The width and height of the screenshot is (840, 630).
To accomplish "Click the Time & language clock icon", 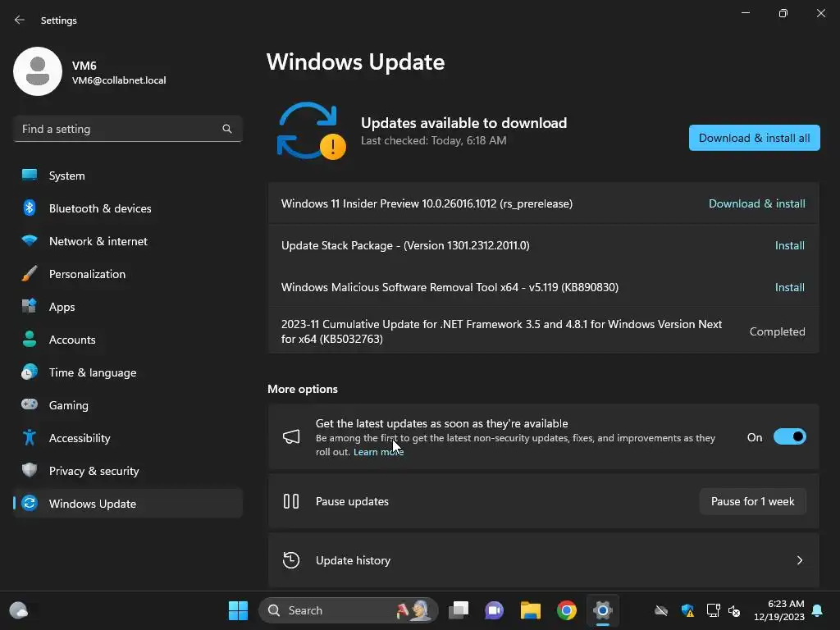I will (x=30, y=372).
